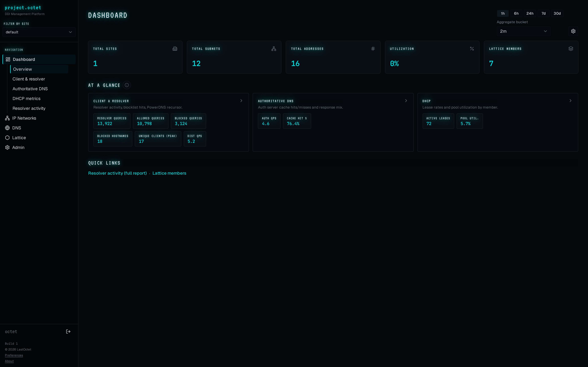Screen dimensions: 588x367
Task: Open DHCP metrics from navigation
Action: tap(27, 98)
